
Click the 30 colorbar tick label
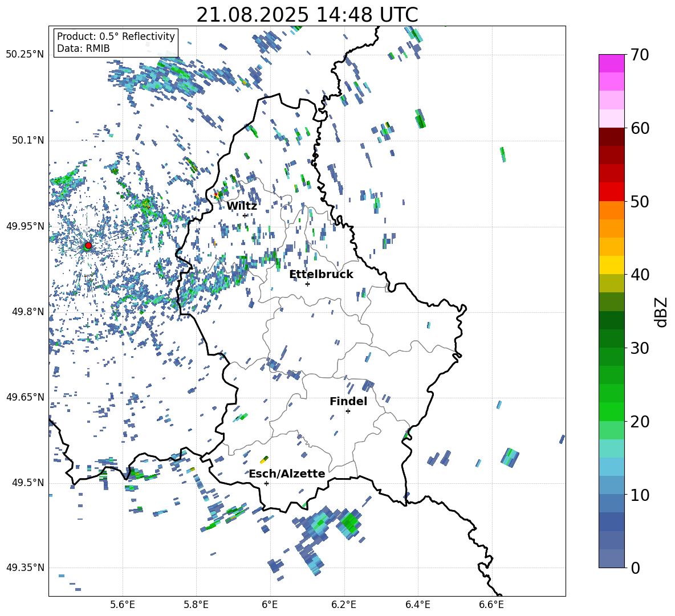click(640, 348)
